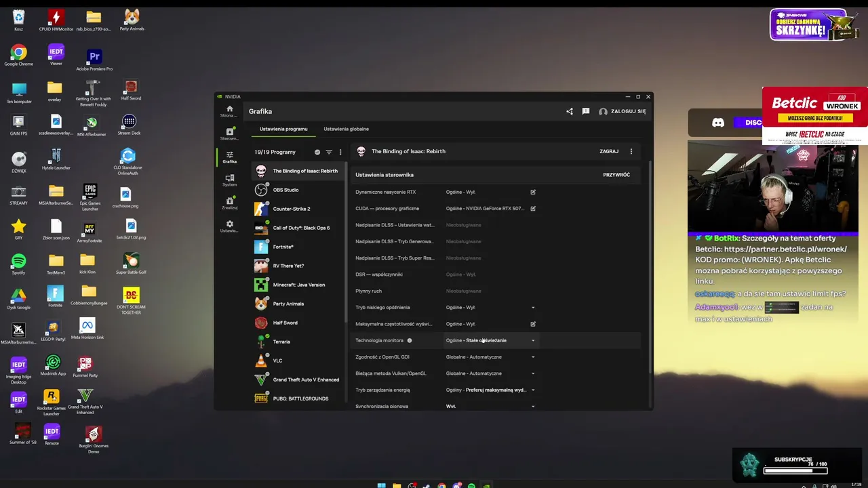Select OBS Studio in program list
Image resolution: width=868 pixels, height=488 pixels.
pos(298,190)
